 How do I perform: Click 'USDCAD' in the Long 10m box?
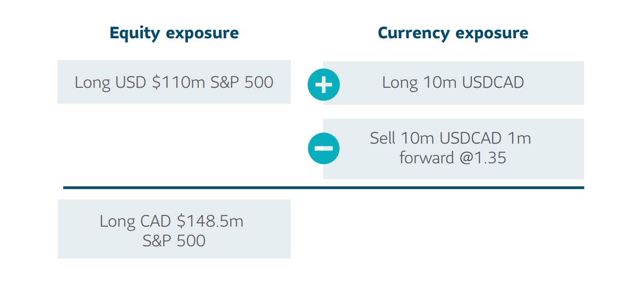(492, 82)
